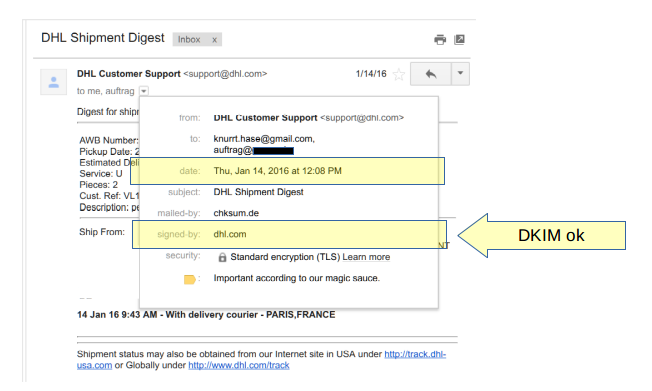Click the sender avatar icon
Image resolution: width=652 pixels, height=391 pixels.
click(54, 82)
